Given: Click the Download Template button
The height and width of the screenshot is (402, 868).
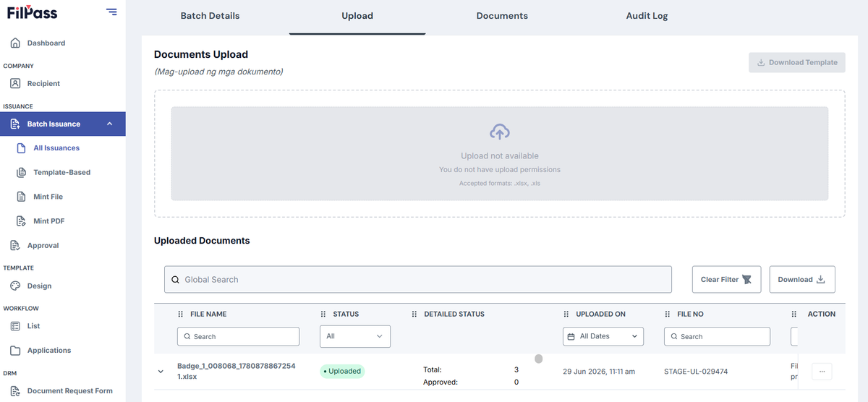Looking at the screenshot, I should point(796,63).
